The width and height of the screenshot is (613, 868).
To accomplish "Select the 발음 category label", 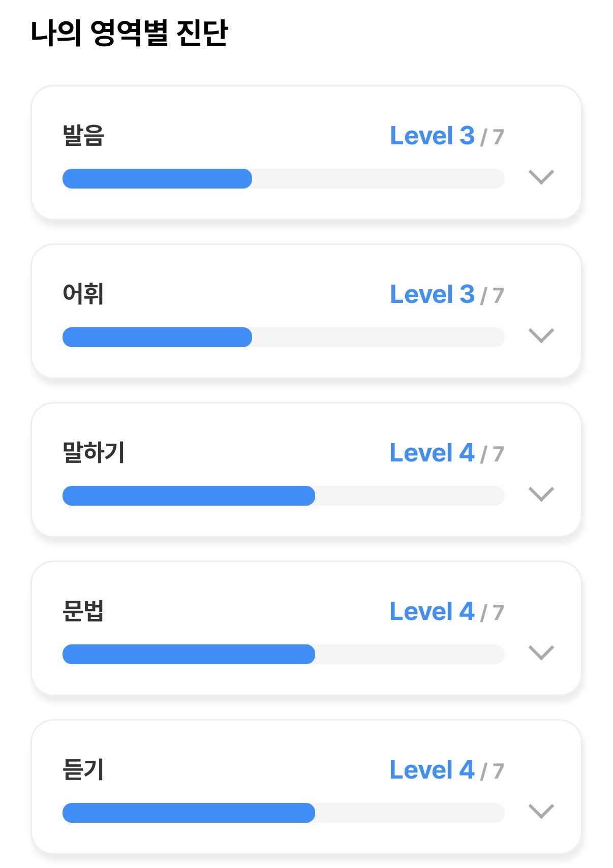I will pyautogui.click(x=83, y=136).
